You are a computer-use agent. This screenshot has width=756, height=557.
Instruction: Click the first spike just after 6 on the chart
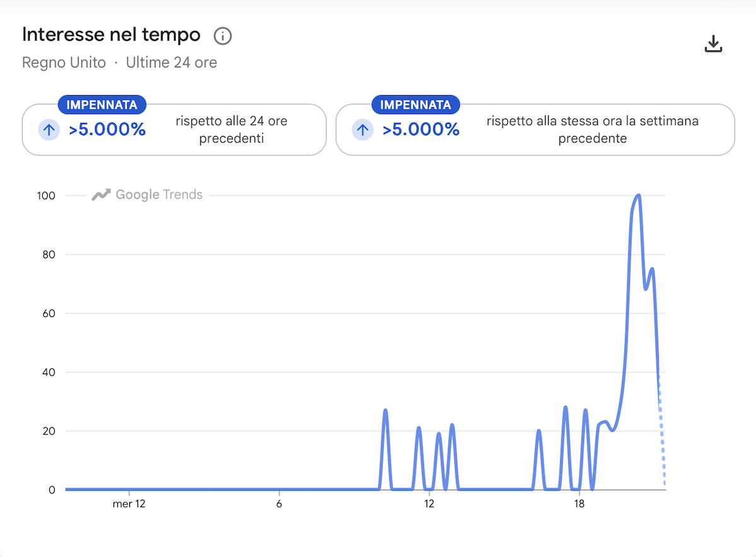coord(385,411)
